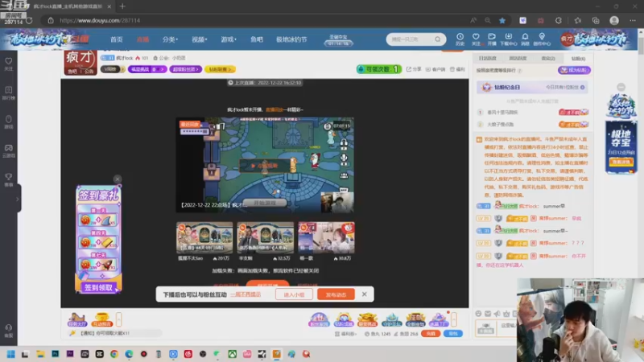Expand the collapsed left sidebar arrow
644x362 pixels.
18,199
